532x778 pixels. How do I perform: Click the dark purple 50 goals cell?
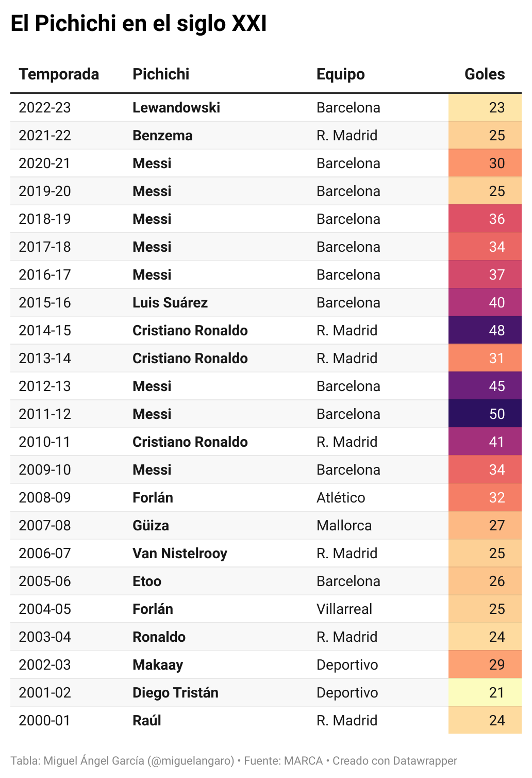(485, 414)
